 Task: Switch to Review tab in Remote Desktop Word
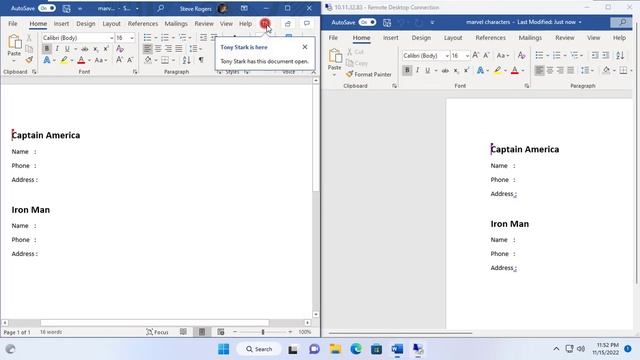[x=564, y=38]
